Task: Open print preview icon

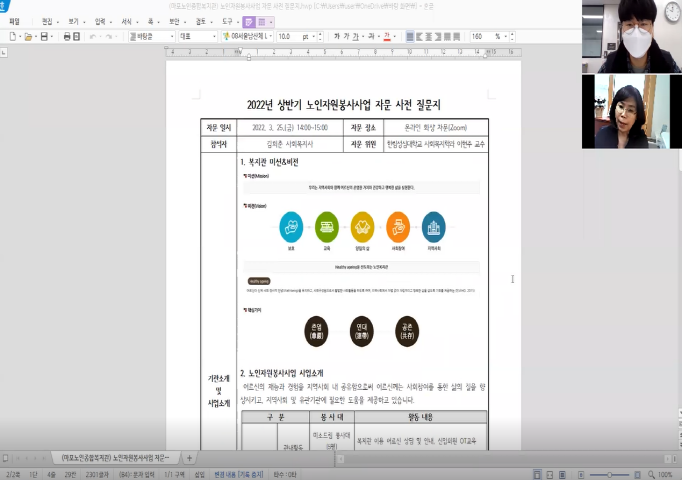Action: coord(77,37)
